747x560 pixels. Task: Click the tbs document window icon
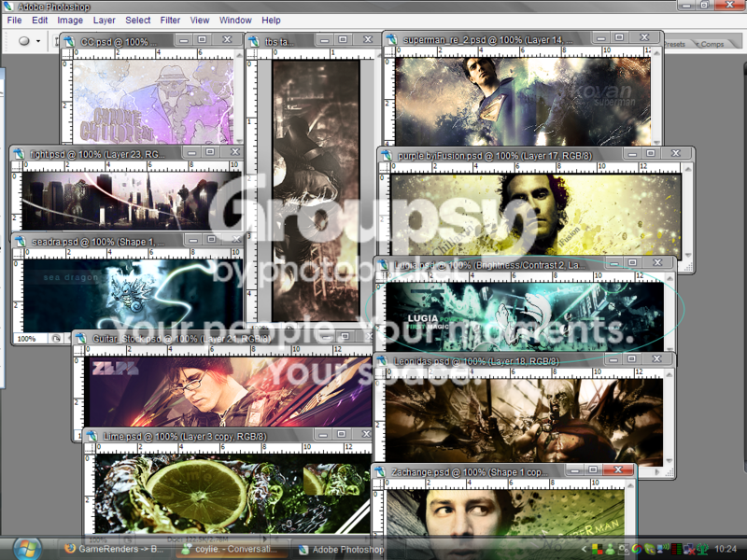click(x=254, y=41)
